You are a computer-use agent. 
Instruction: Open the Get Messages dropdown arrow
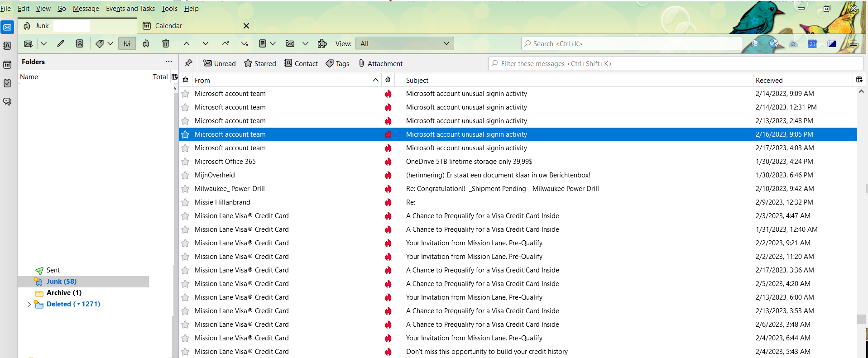[44, 43]
